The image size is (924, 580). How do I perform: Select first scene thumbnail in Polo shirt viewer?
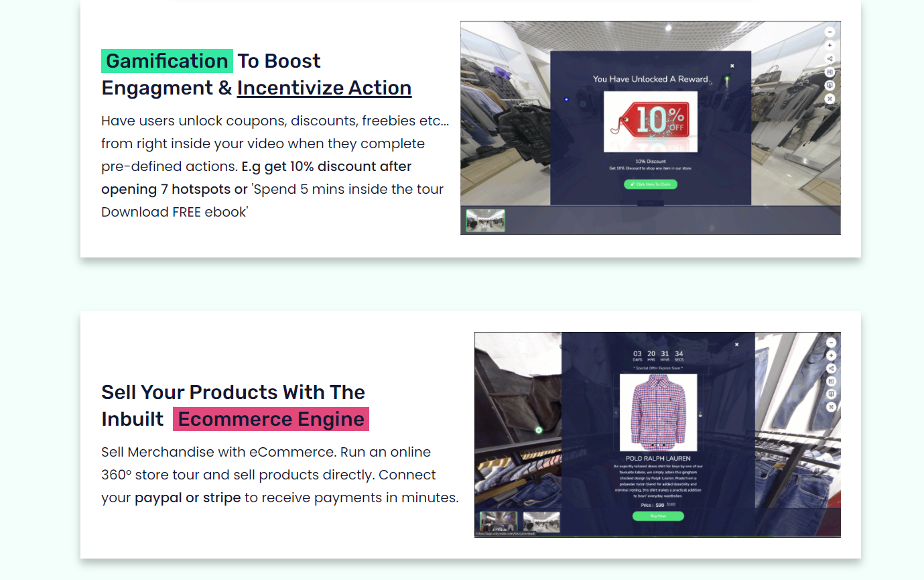(x=499, y=522)
